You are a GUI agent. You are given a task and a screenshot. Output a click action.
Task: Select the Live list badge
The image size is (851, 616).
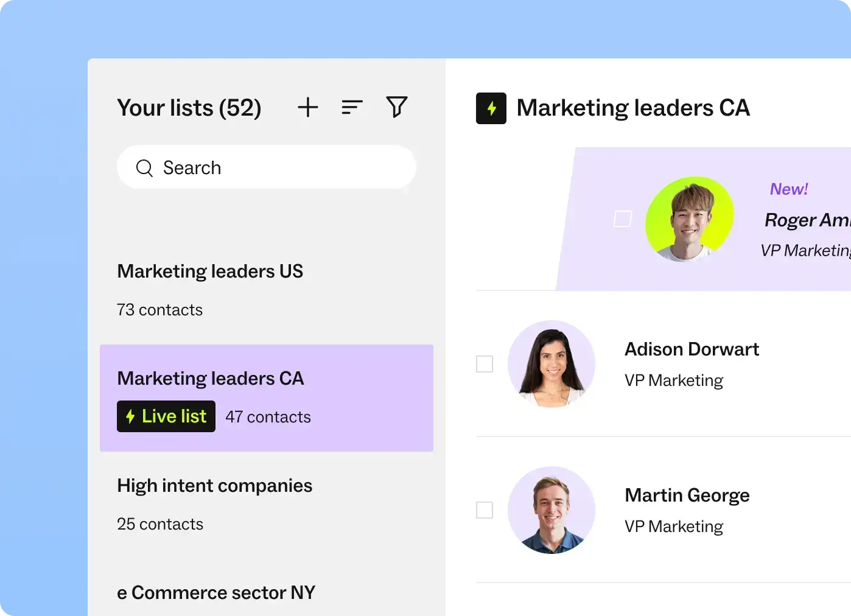166,416
